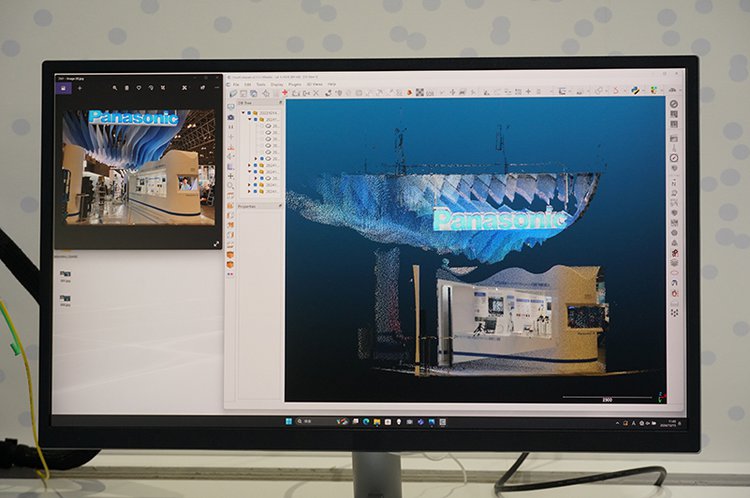This screenshot has height=498, width=750.
Task: Open the dropdown arrow beside the Python icon
Action: tap(643, 90)
